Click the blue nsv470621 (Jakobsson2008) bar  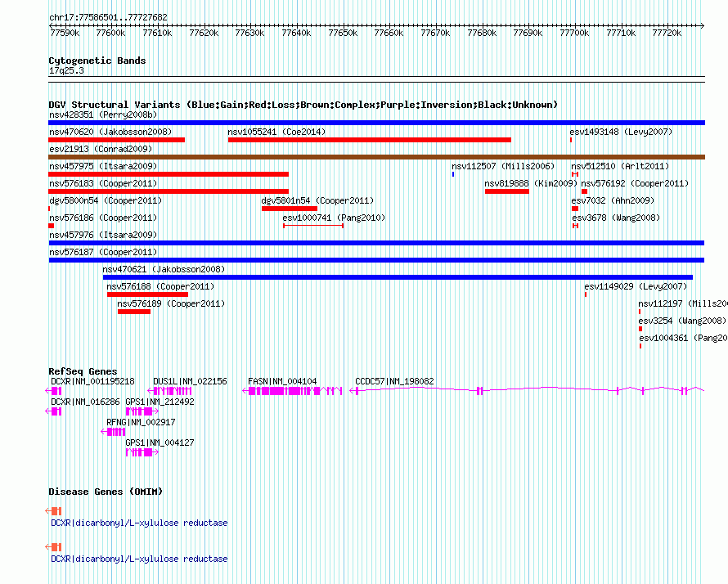pyautogui.click(x=398, y=277)
